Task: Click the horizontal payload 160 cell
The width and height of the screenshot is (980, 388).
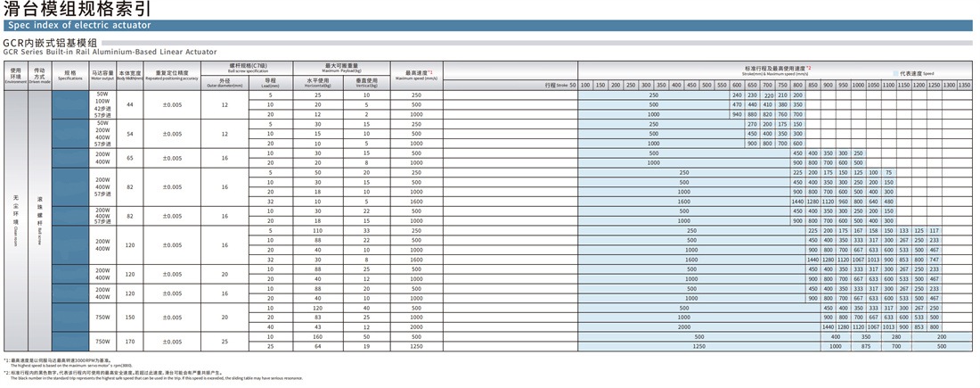Action: (x=318, y=336)
